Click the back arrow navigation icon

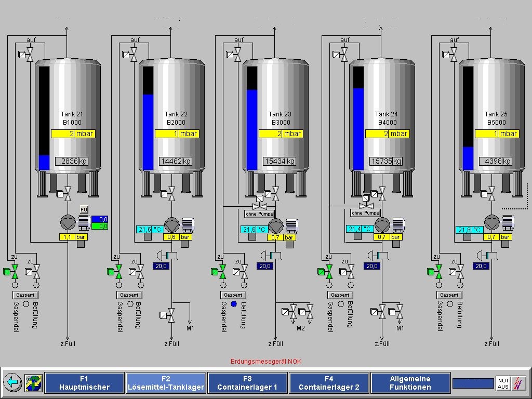tap(12, 383)
